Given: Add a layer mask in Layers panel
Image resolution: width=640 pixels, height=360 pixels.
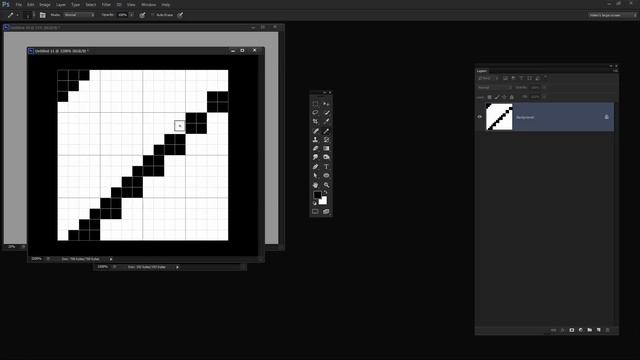Looking at the screenshot, I should click(572, 330).
